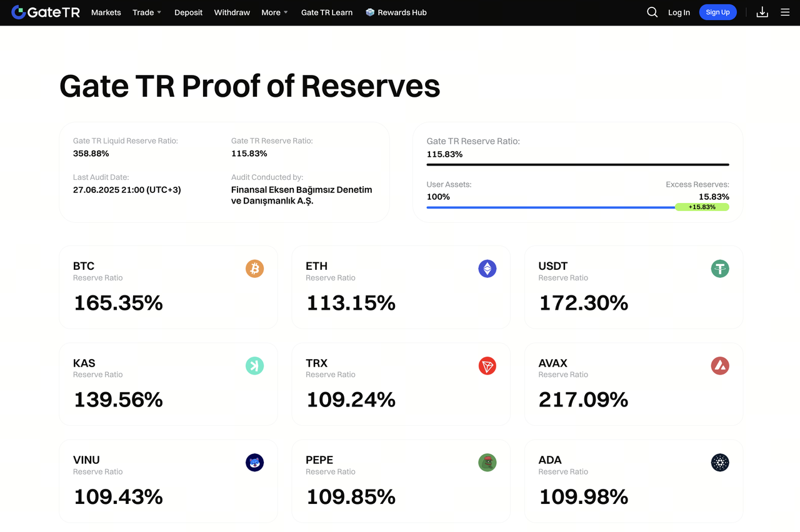Click the last audit date 27.06.2025 text

coord(127,190)
